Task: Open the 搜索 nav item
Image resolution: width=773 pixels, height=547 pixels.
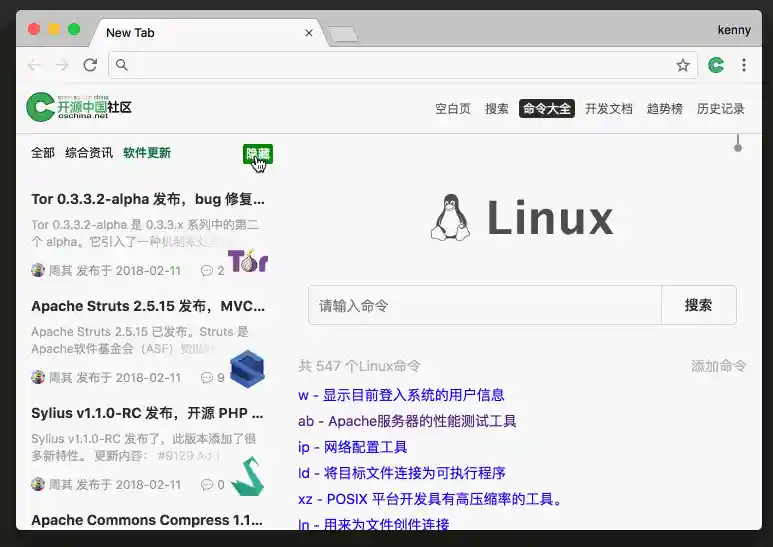Action: (x=496, y=108)
